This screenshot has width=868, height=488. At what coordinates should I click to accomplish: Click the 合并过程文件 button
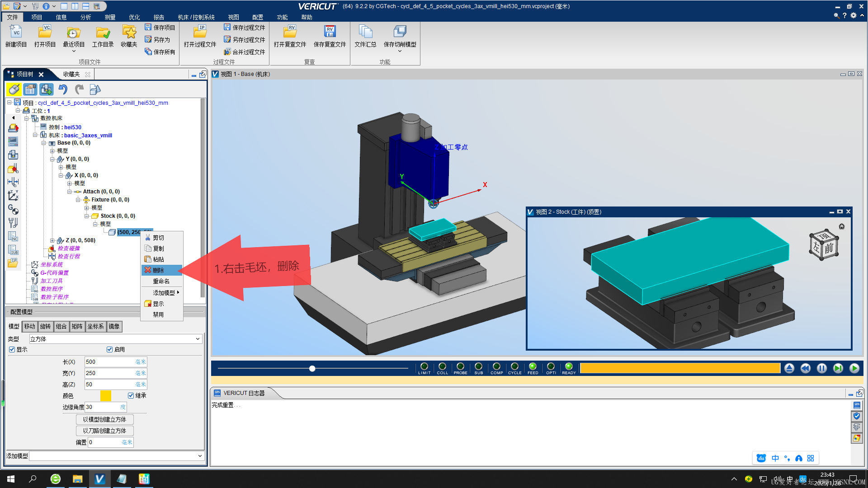[x=245, y=52]
